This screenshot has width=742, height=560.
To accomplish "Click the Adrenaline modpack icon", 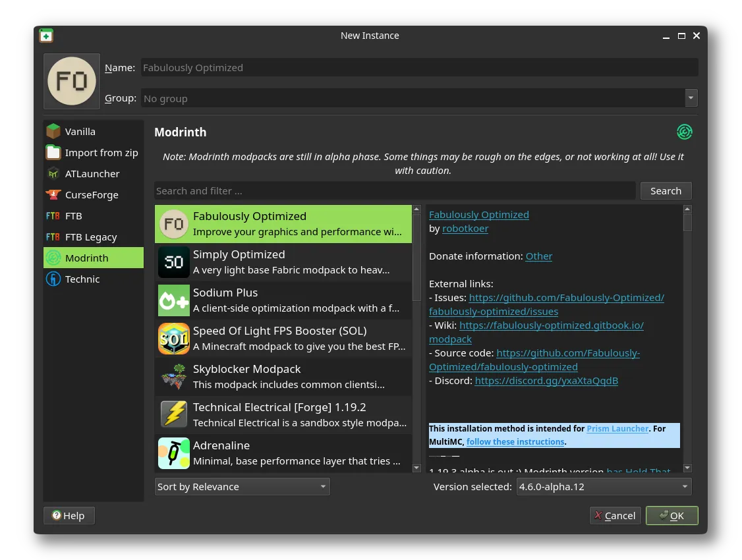I will (174, 453).
